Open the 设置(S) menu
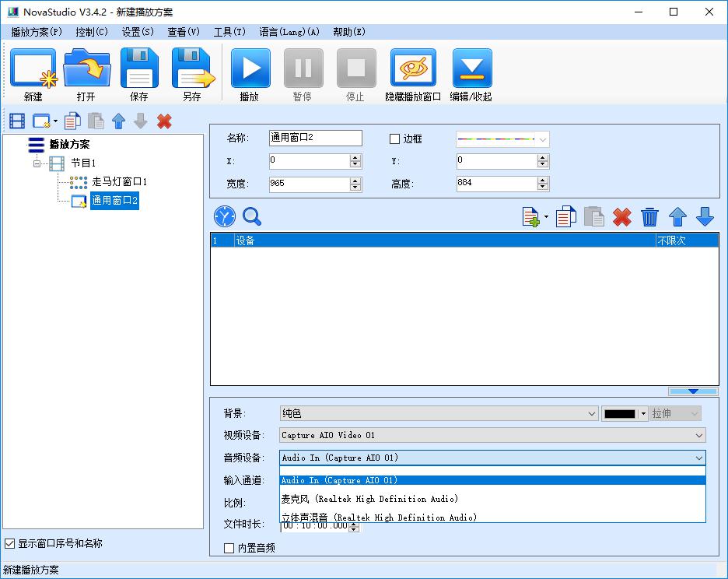Viewport: 728px width, 579px height. tap(138, 32)
